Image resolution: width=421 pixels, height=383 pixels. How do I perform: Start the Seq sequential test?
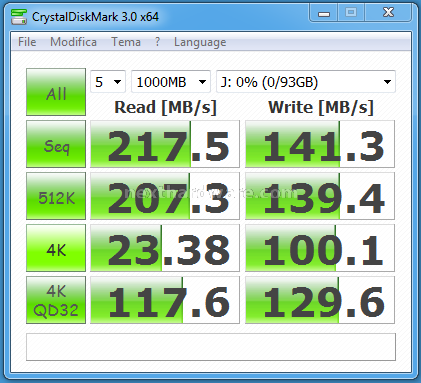click(x=56, y=144)
